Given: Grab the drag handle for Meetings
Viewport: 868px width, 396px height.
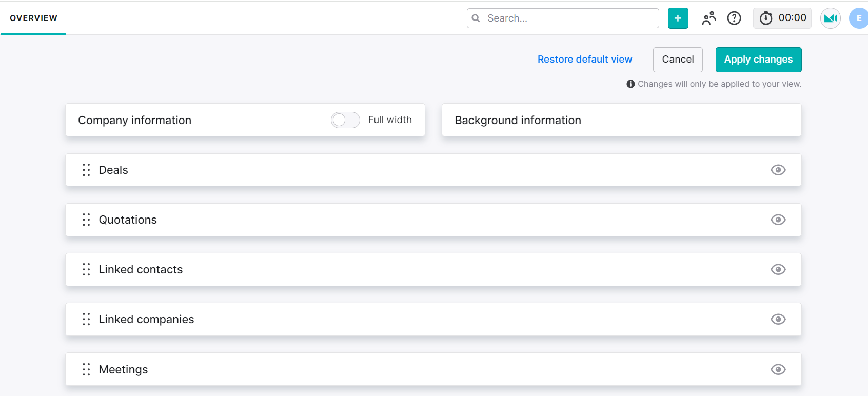Looking at the screenshot, I should [86, 369].
